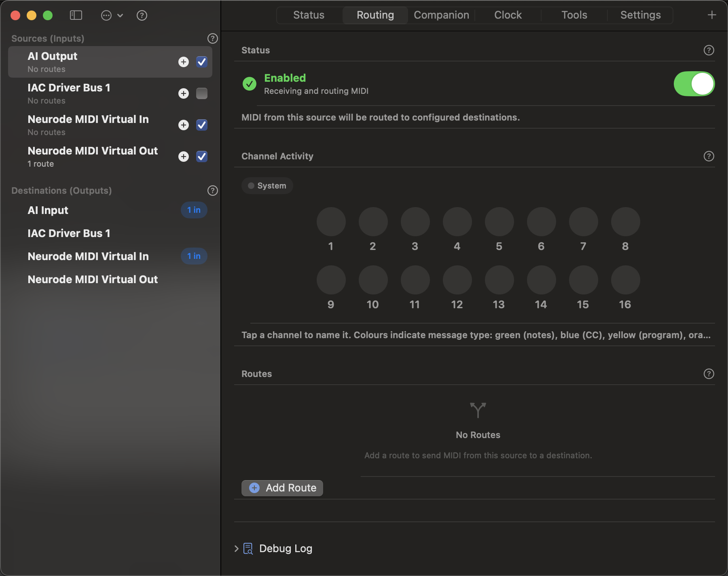Screen dimensions: 728x576
Task: Click the plus icon beside AI Output
Action: point(184,62)
